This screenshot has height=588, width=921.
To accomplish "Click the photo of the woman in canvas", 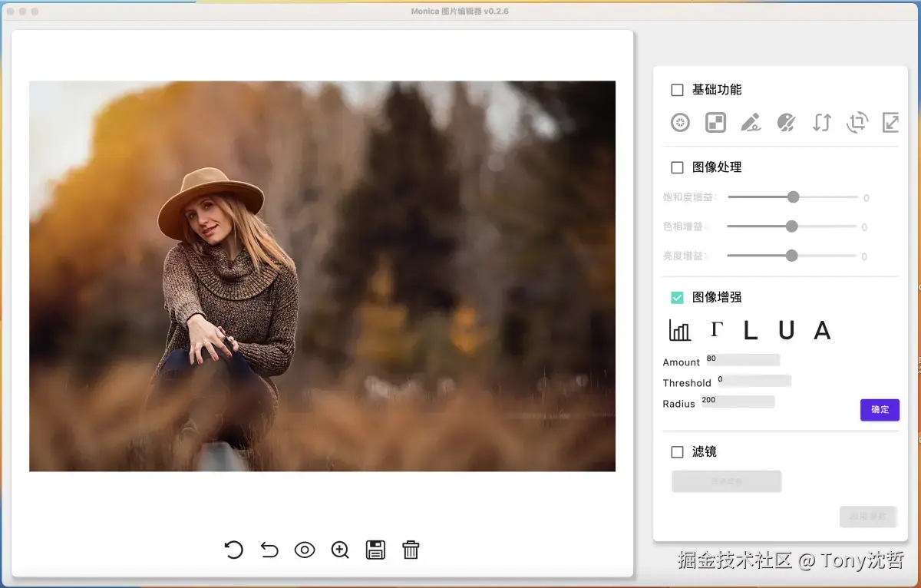I will 322,276.
